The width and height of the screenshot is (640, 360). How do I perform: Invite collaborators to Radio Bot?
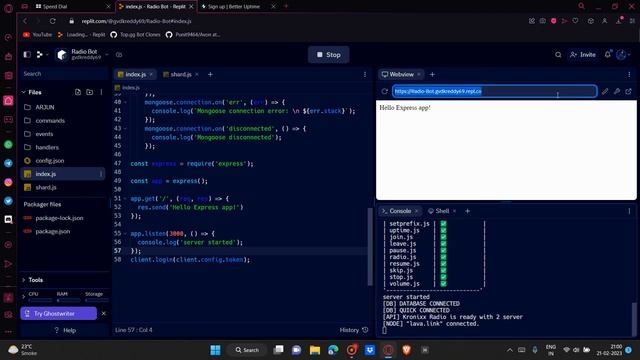[x=583, y=55]
